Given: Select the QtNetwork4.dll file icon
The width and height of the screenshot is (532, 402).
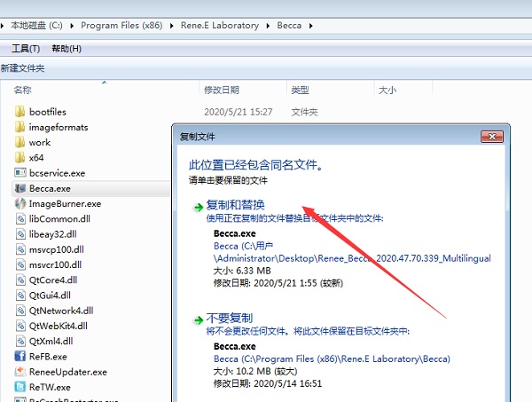Looking at the screenshot, I should (20, 311).
